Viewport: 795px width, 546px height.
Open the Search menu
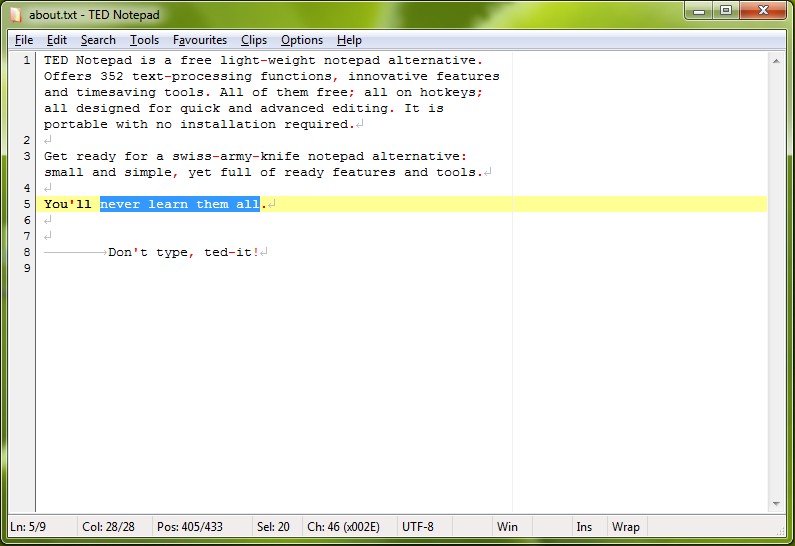pos(98,40)
